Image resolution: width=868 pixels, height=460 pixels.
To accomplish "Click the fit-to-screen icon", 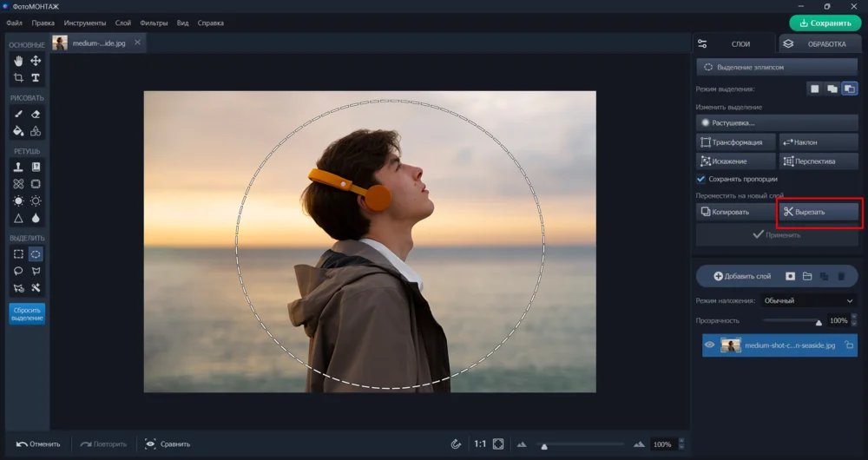I will [498, 444].
